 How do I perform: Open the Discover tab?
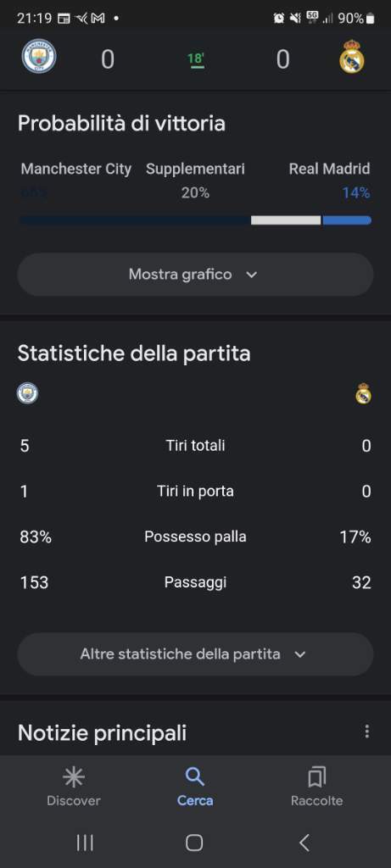(x=74, y=787)
